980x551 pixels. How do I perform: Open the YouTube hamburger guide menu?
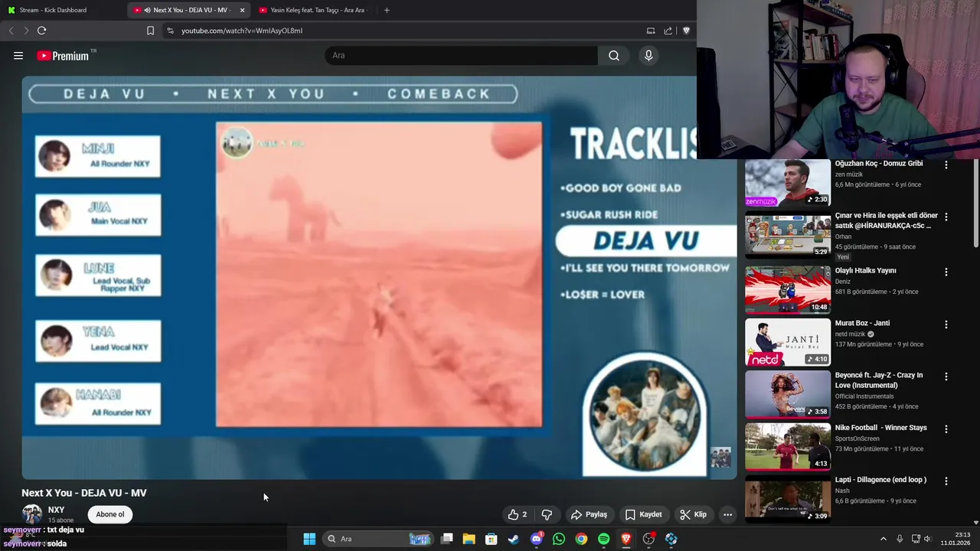(x=18, y=55)
